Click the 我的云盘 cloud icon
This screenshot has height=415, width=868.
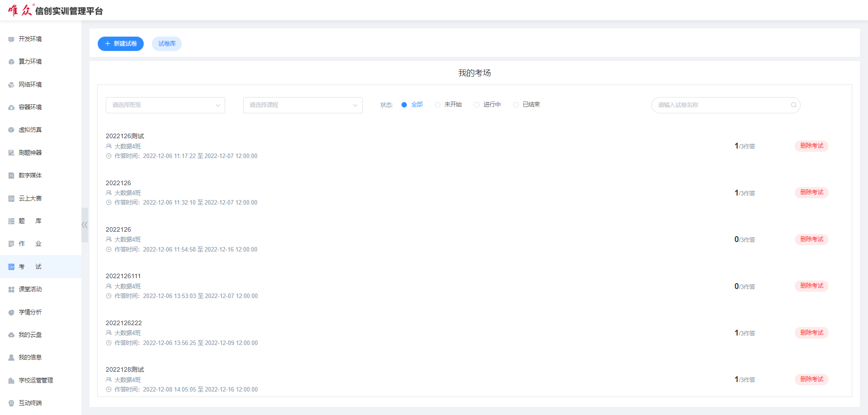point(11,335)
